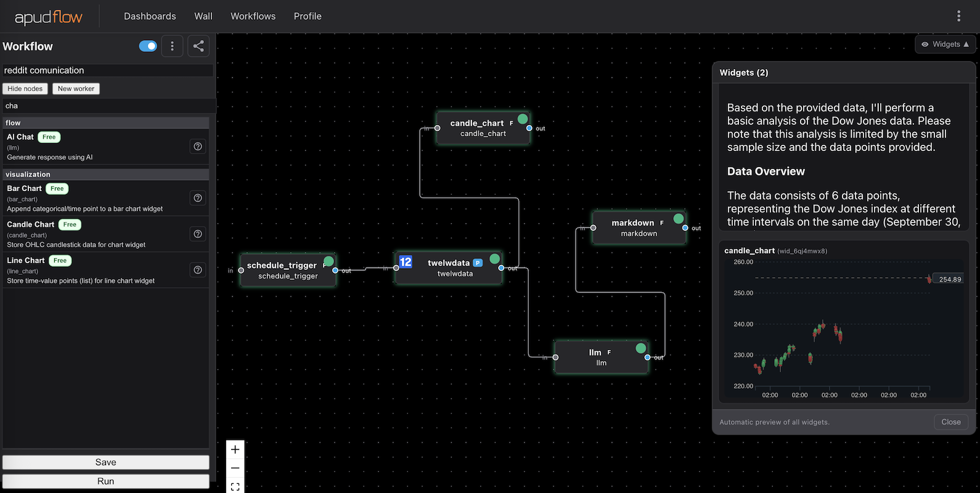Image resolution: width=980 pixels, height=493 pixels.
Task: Open the workflow three-dot options menu
Action: [172, 46]
